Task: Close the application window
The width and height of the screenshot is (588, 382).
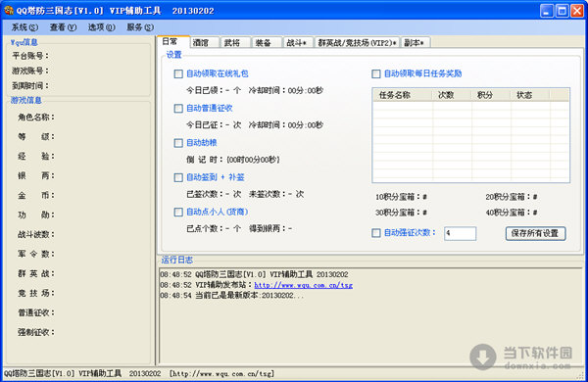Action: point(577,11)
